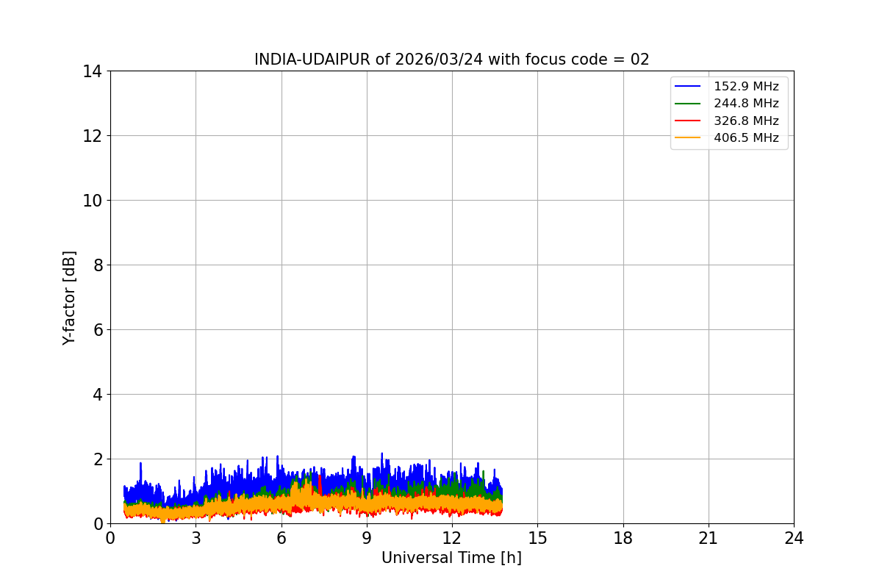Click the plot title 'INDIA-UDAIPUR of 2026/03/24'
Screen dimensions: 882x588
pyautogui.click(x=452, y=60)
